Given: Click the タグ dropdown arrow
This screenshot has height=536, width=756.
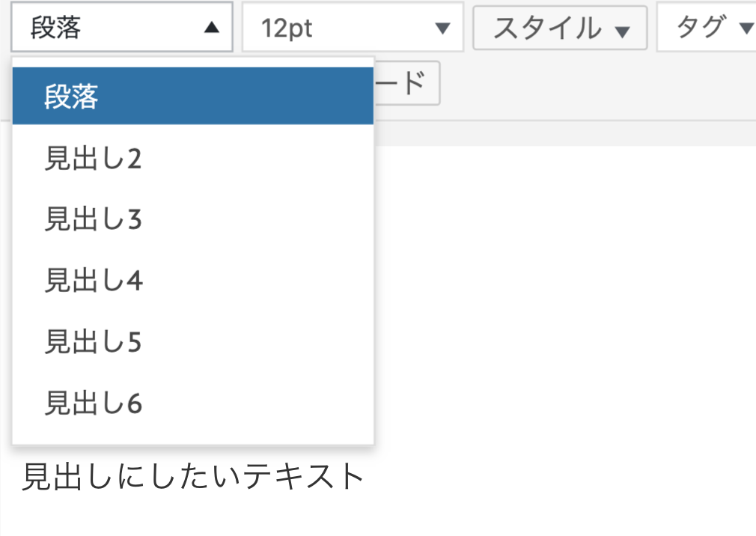Looking at the screenshot, I should [746, 28].
